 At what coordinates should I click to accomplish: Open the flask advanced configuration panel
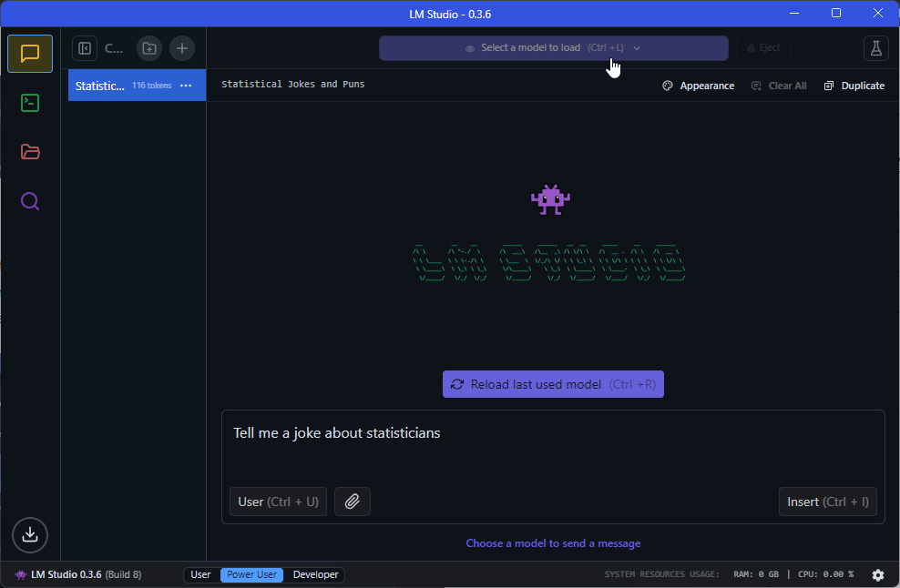pyautogui.click(x=876, y=48)
